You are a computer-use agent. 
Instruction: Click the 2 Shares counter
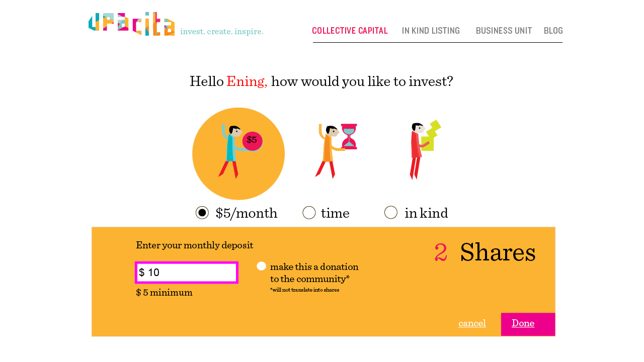485,252
